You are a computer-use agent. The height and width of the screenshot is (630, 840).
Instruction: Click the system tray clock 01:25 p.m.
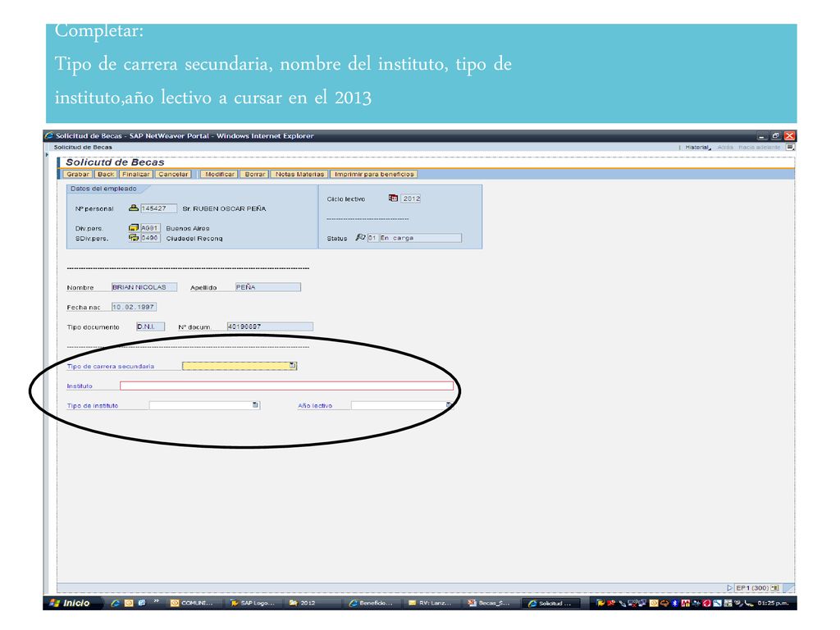(x=773, y=603)
